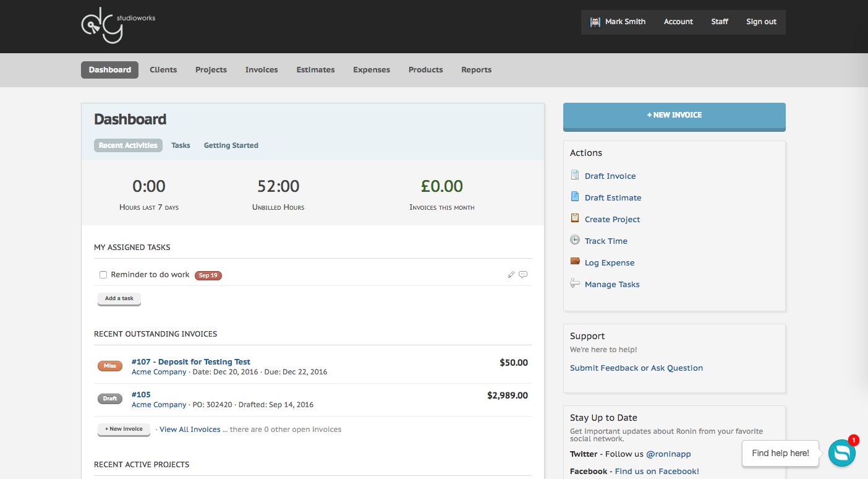Click the Find help here! bubble
Image resolution: width=868 pixels, height=479 pixels.
coord(780,454)
